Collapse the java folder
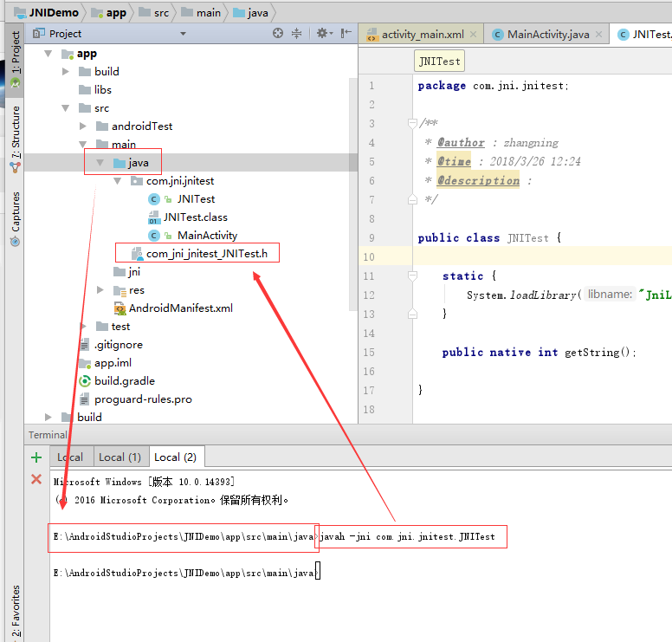This screenshot has height=642, width=672. (x=100, y=163)
